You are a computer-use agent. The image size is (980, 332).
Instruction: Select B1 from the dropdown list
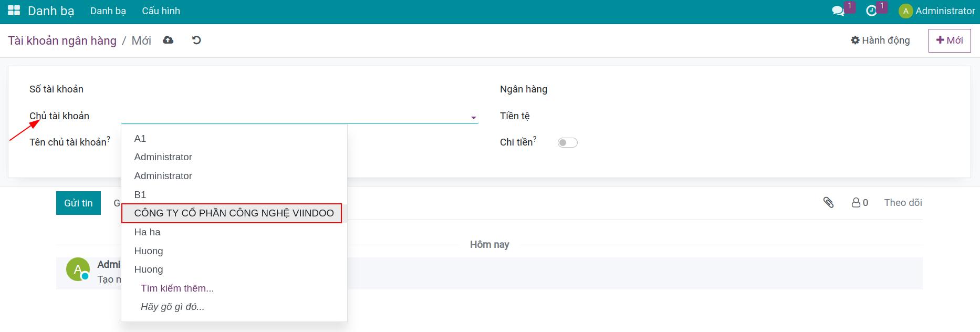(x=234, y=194)
